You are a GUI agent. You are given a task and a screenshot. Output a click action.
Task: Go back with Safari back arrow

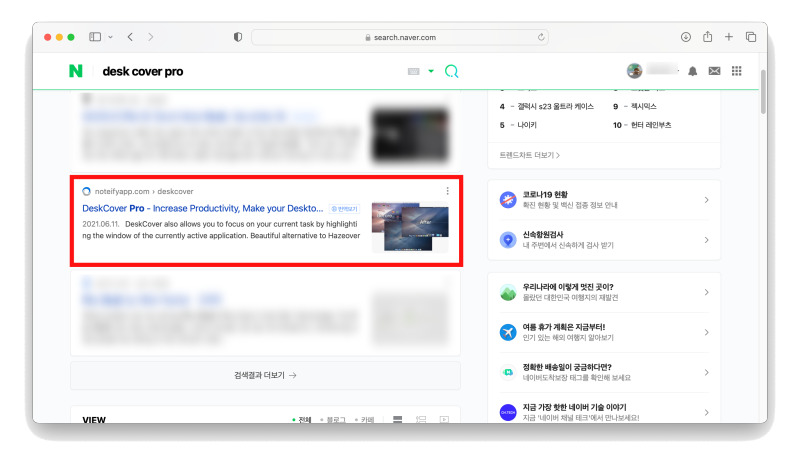(x=130, y=37)
